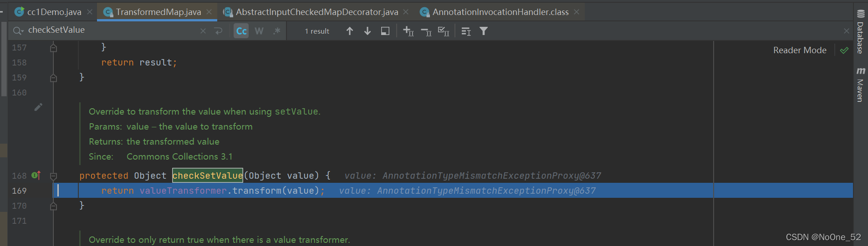Close the AbstractInputCheckedMapDecorator.java tab
This screenshot has height=246, width=868.
tap(406, 12)
